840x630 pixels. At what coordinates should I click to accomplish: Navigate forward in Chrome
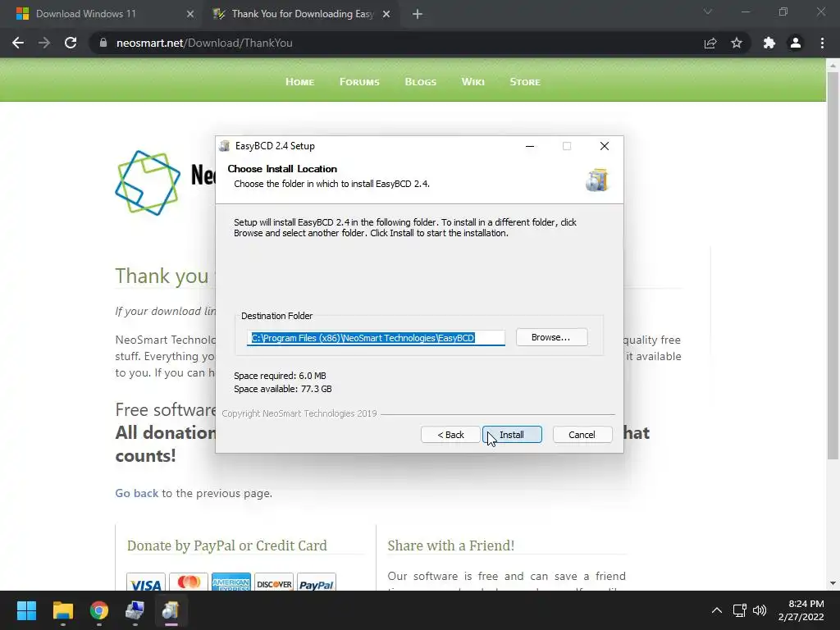pos(44,43)
